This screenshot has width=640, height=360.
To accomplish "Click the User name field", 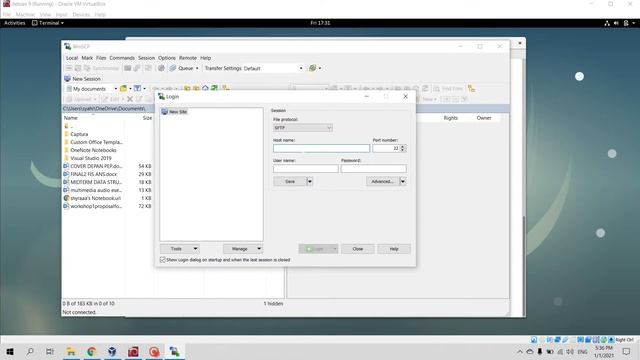I will pos(305,169).
